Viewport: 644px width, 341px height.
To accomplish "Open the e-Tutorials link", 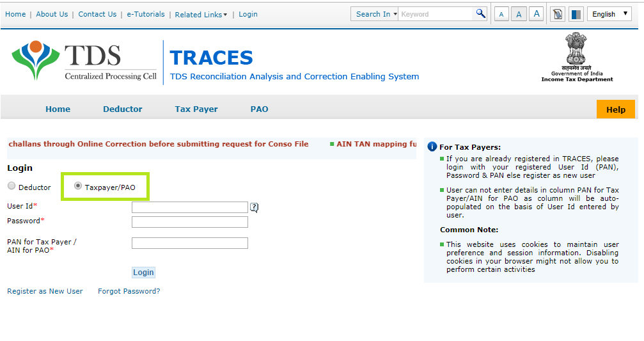I will (146, 14).
